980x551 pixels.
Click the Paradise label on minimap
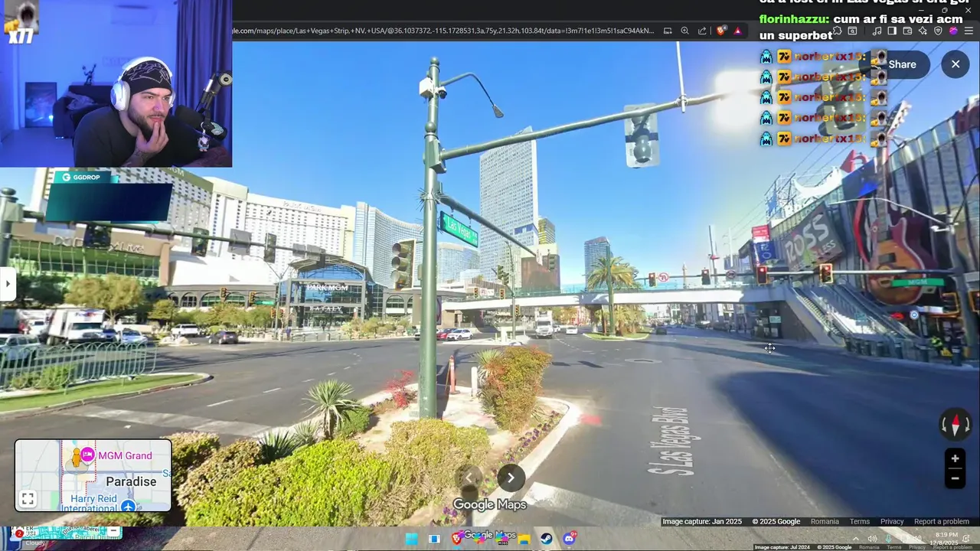click(x=131, y=481)
